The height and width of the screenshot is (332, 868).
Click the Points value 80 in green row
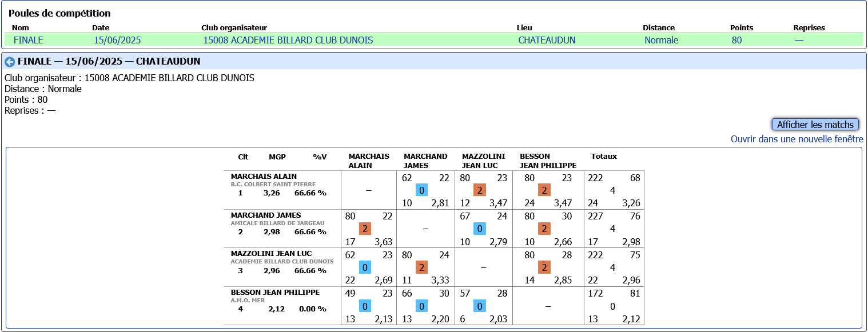coord(736,40)
